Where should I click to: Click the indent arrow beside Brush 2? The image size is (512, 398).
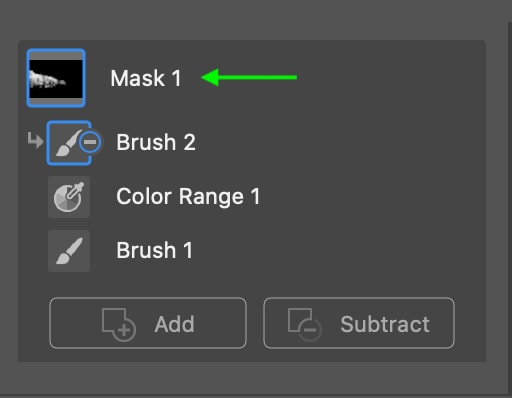(x=35, y=140)
